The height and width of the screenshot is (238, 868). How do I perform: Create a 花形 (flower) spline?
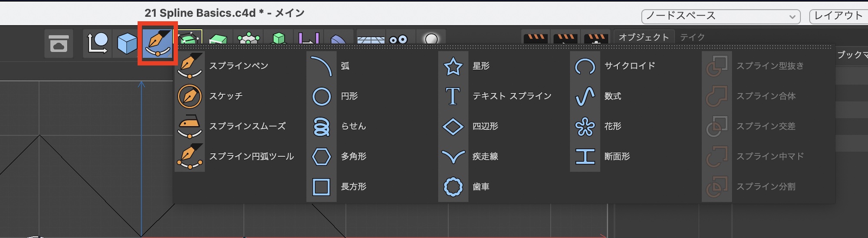tap(612, 127)
